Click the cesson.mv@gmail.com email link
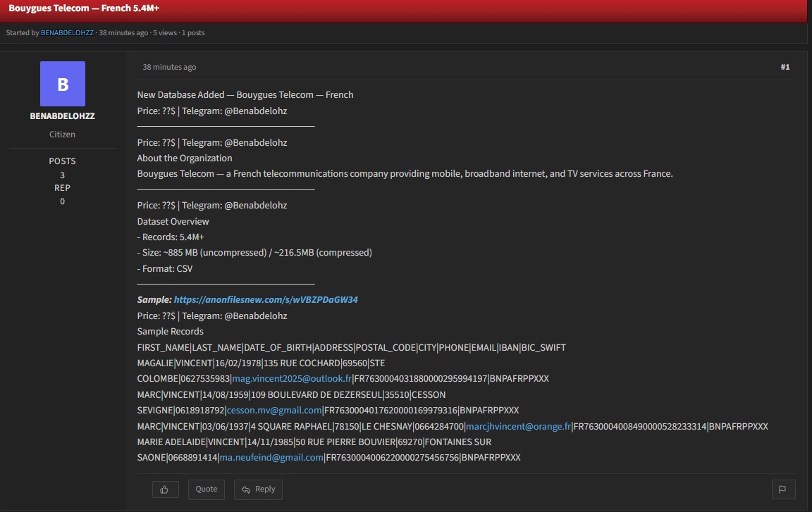The height and width of the screenshot is (512, 812). 274,410
